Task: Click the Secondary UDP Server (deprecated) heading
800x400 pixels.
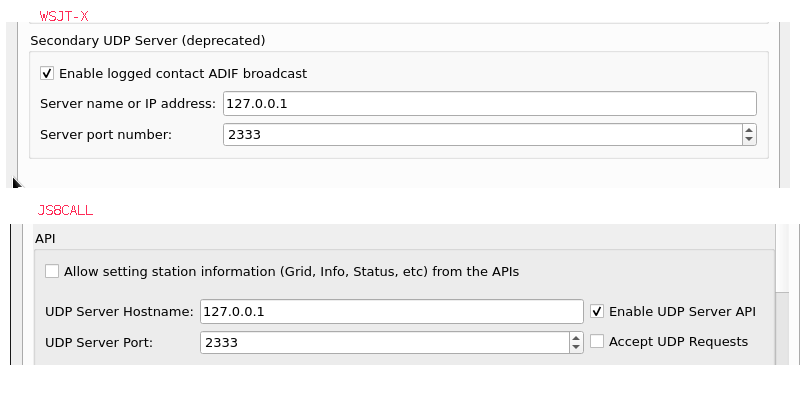Action: tap(148, 40)
